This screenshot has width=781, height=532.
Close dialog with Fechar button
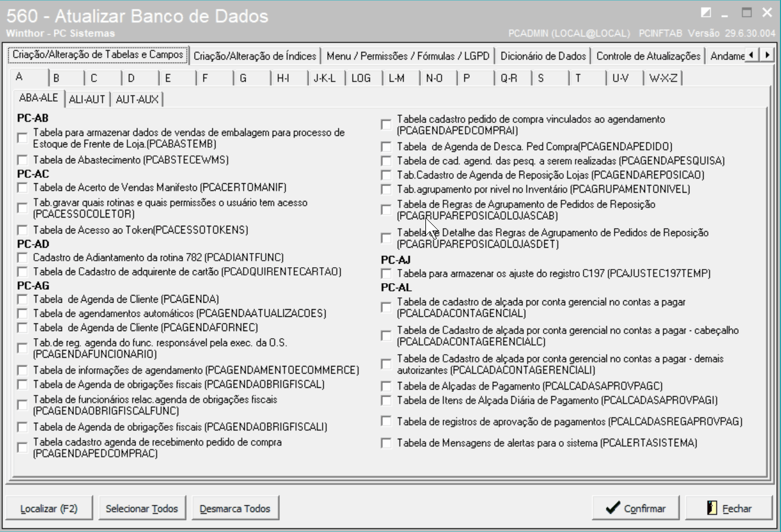(x=730, y=508)
